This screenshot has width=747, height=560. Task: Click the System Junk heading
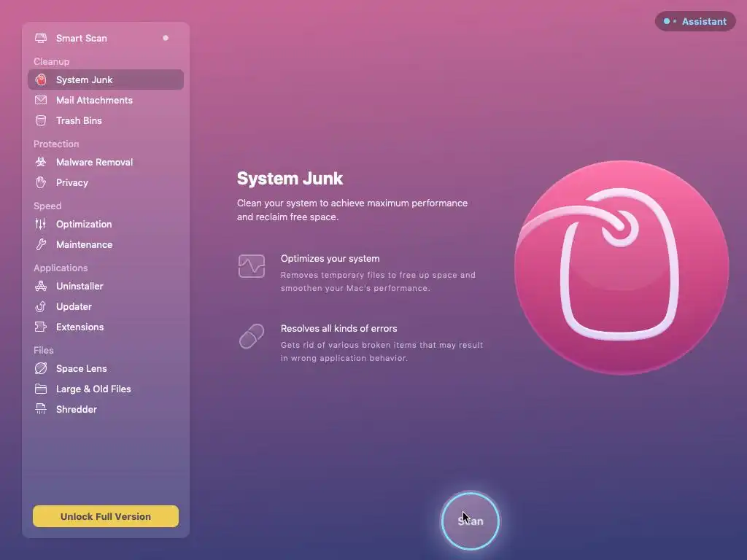(290, 178)
